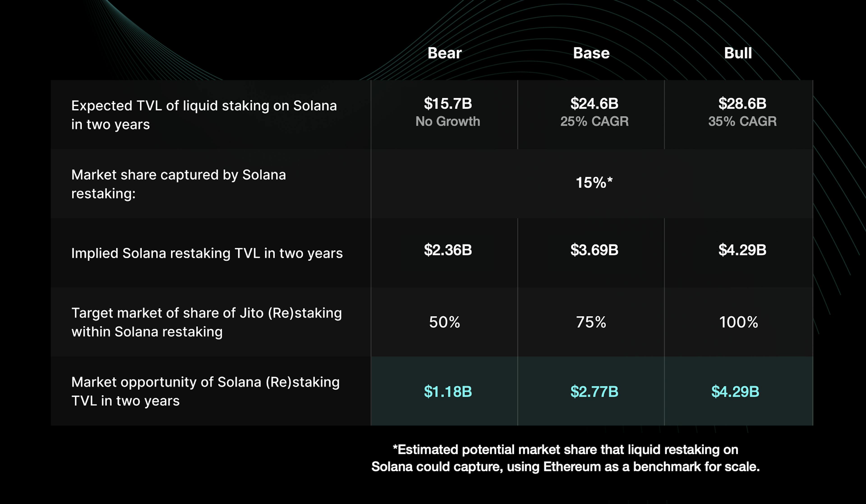Click the footnote about estimated market share
The height and width of the screenshot is (504, 866).
pyautogui.click(x=565, y=458)
